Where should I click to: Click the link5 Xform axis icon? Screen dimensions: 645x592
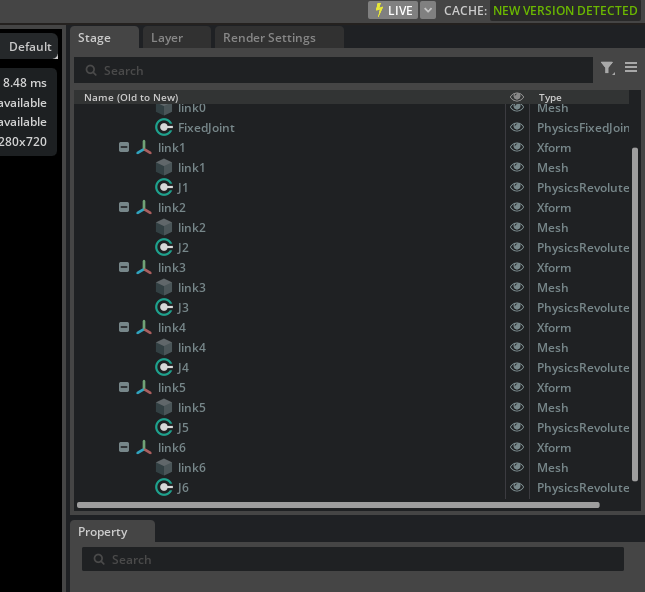coord(144,387)
